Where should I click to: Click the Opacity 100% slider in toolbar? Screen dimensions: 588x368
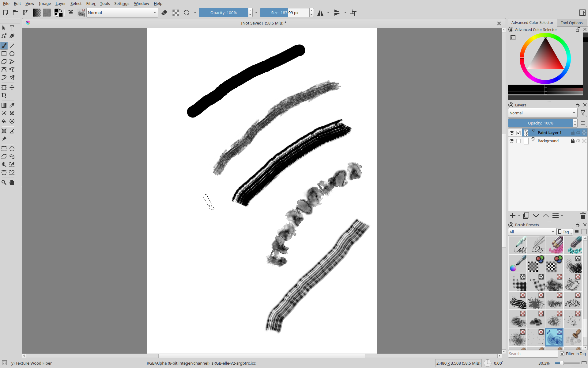point(223,13)
